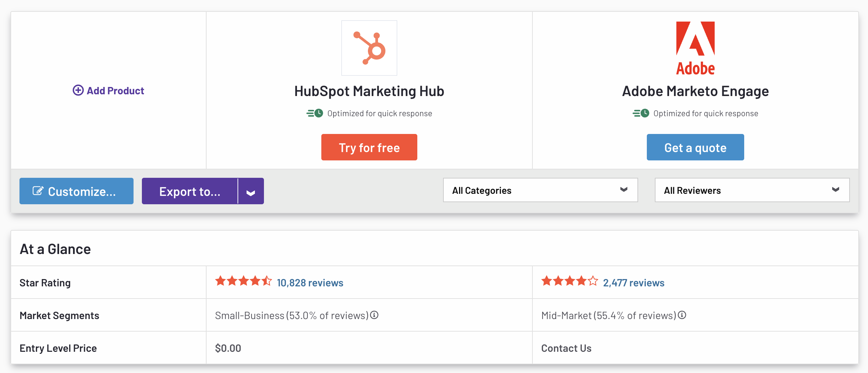Click the edit pencil icon on Customize button
The image size is (868, 373).
pos(38,190)
